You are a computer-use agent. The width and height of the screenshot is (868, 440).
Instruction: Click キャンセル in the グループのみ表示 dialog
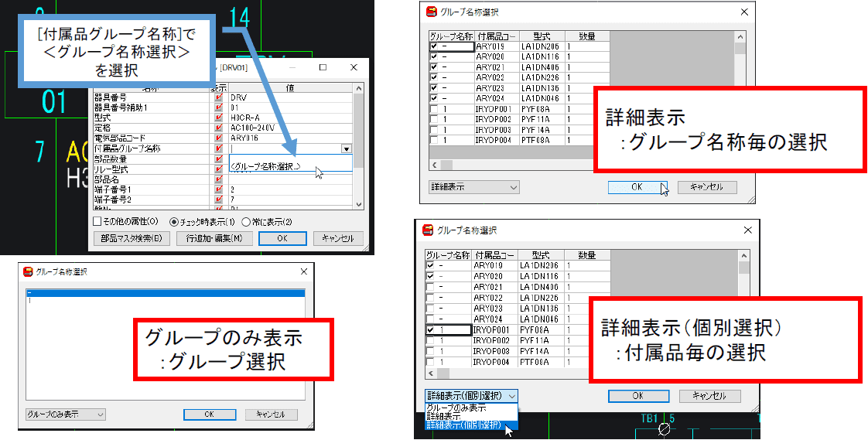click(272, 414)
